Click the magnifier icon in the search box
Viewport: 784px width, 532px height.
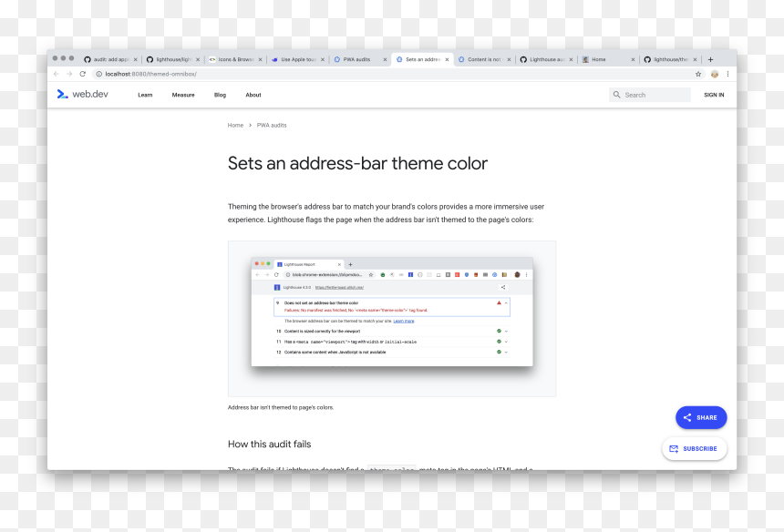pos(616,95)
